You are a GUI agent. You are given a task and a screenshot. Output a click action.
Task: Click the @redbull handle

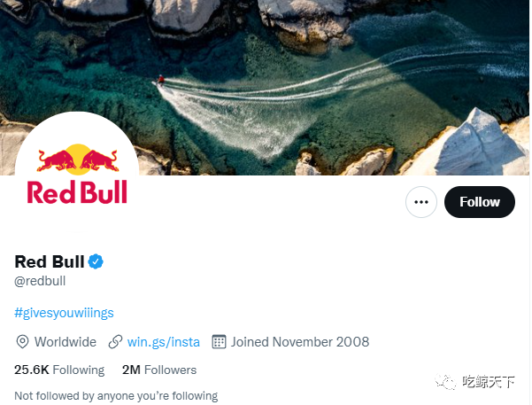point(40,281)
